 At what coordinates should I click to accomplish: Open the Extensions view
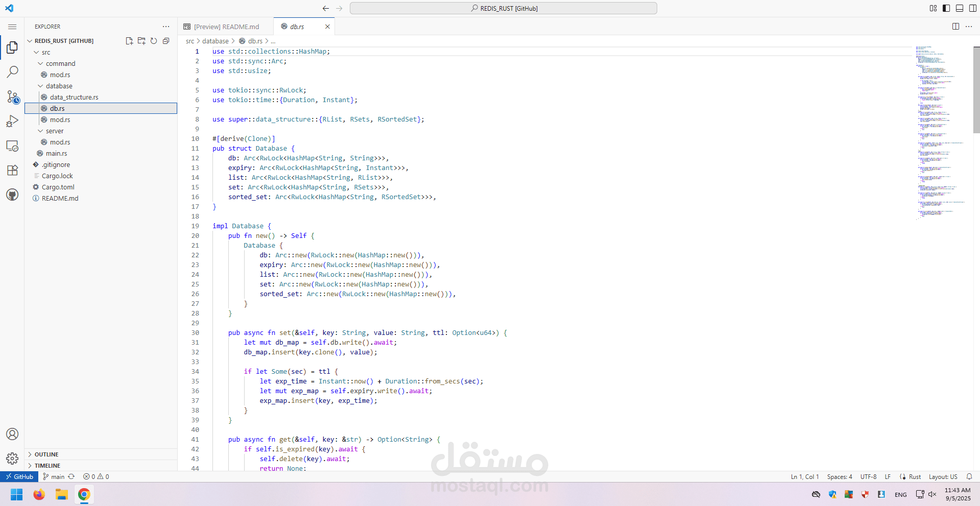[12, 170]
